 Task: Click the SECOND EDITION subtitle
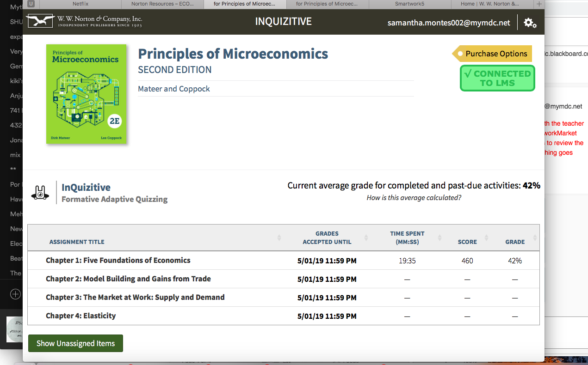(175, 70)
